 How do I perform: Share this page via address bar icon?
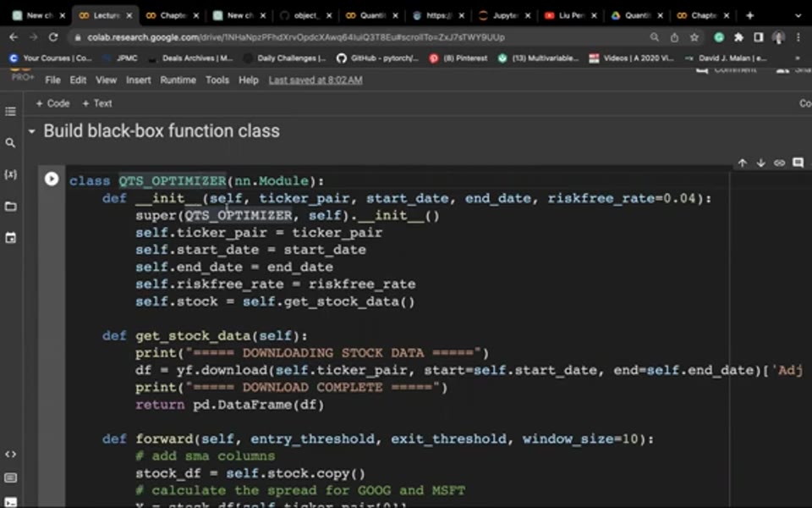click(x=674, y=37)
